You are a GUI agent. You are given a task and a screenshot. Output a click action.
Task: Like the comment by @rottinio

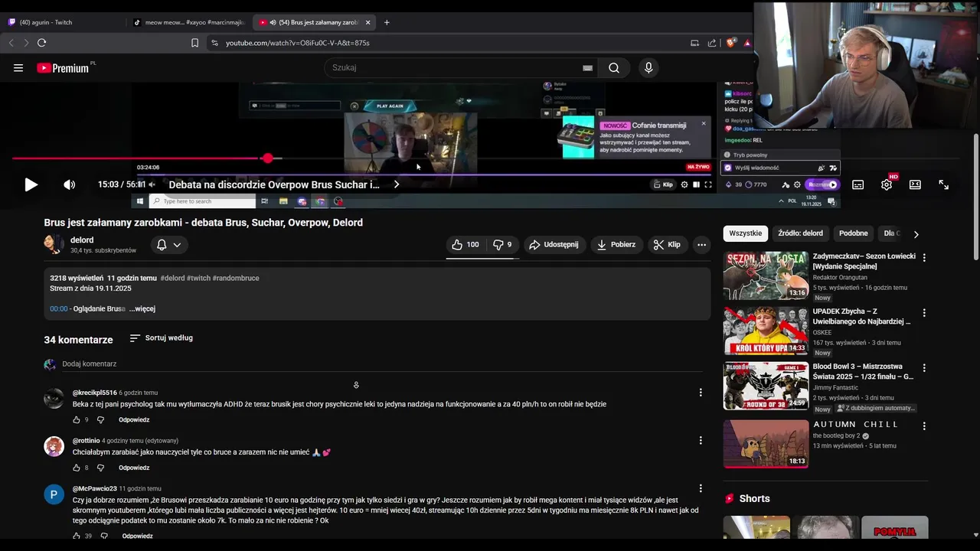76,468
